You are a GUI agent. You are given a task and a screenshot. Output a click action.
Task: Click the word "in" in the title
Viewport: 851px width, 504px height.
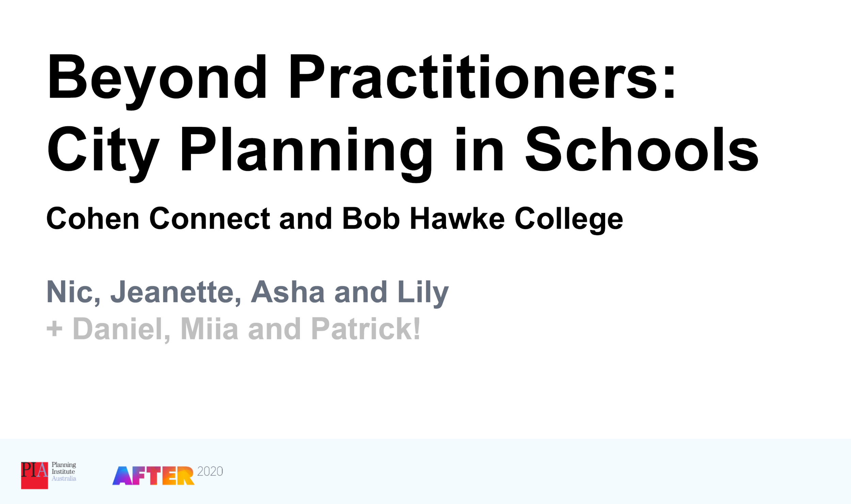pos(479,150)
